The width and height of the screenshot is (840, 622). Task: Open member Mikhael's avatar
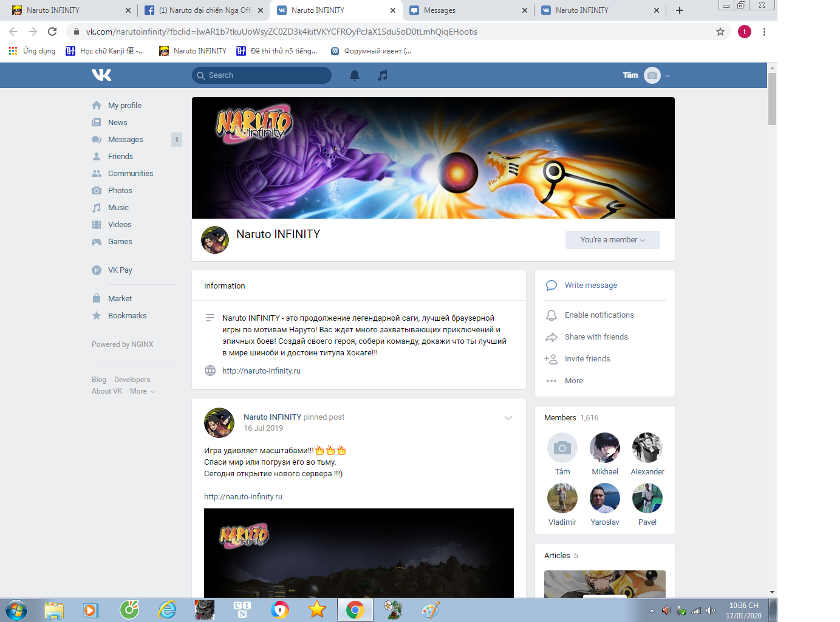605,448
